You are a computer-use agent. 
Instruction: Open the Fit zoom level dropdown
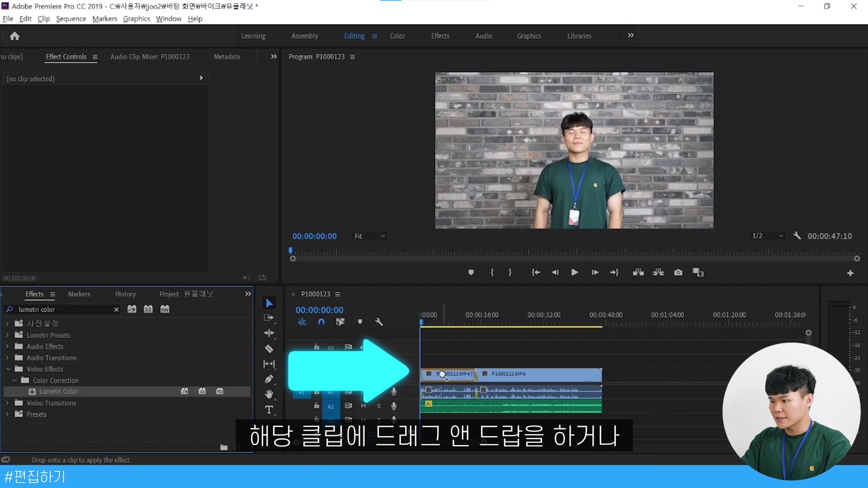[x=368, y=236]
